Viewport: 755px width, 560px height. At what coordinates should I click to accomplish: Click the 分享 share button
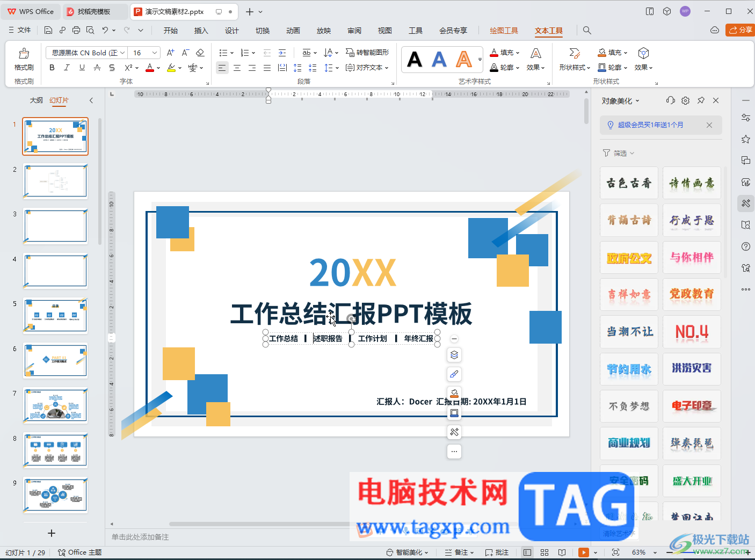(740, 30)
